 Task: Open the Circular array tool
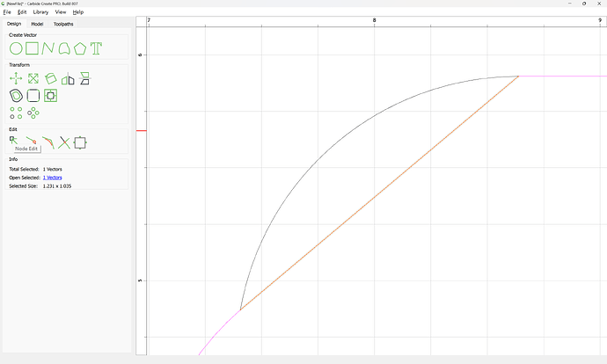[x=33, y=113]
